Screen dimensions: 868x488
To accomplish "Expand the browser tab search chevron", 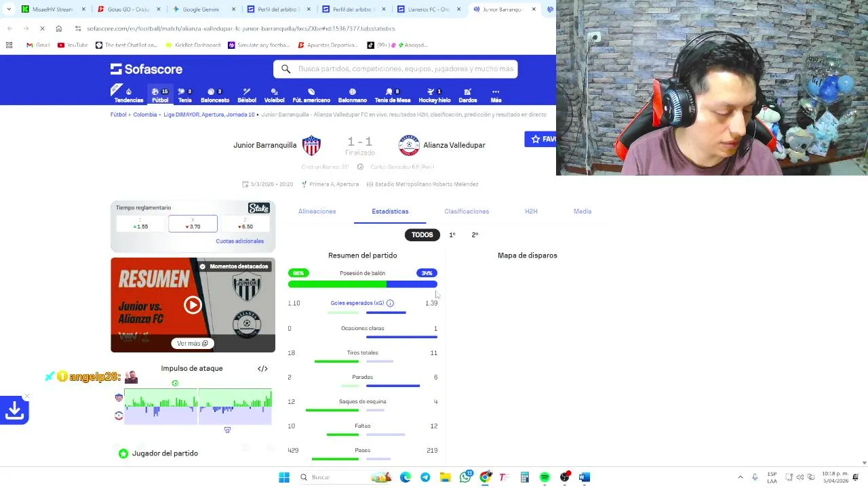I will [9, 9].
